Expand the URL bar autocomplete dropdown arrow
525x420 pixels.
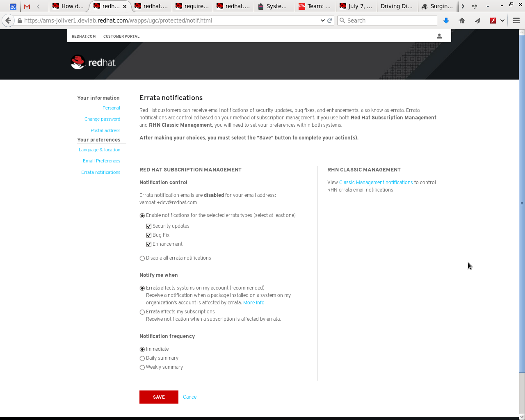pyautogui.click(x=322, y=20)
